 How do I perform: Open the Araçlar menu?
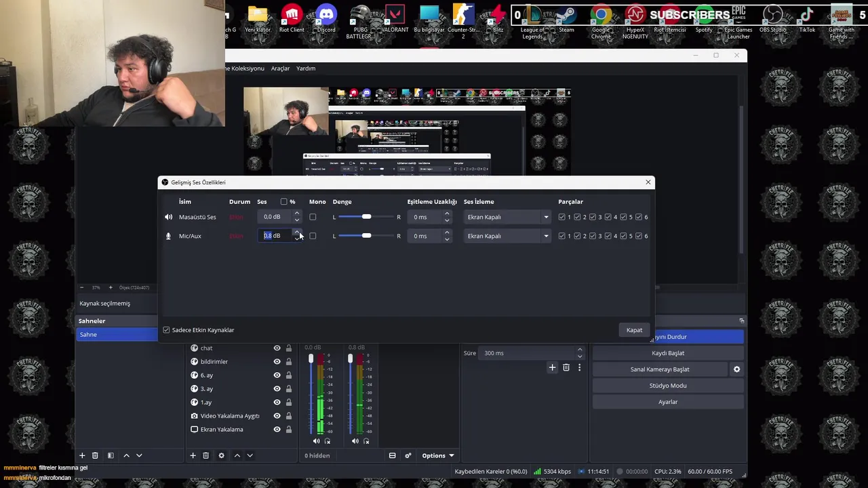pyautogui.click(x=280, y=68)
